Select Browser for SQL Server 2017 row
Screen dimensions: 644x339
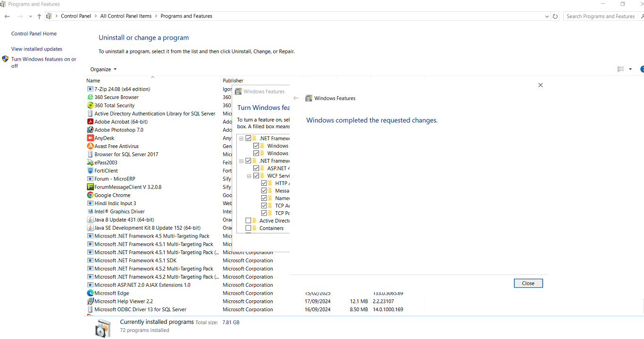[126, 154]
